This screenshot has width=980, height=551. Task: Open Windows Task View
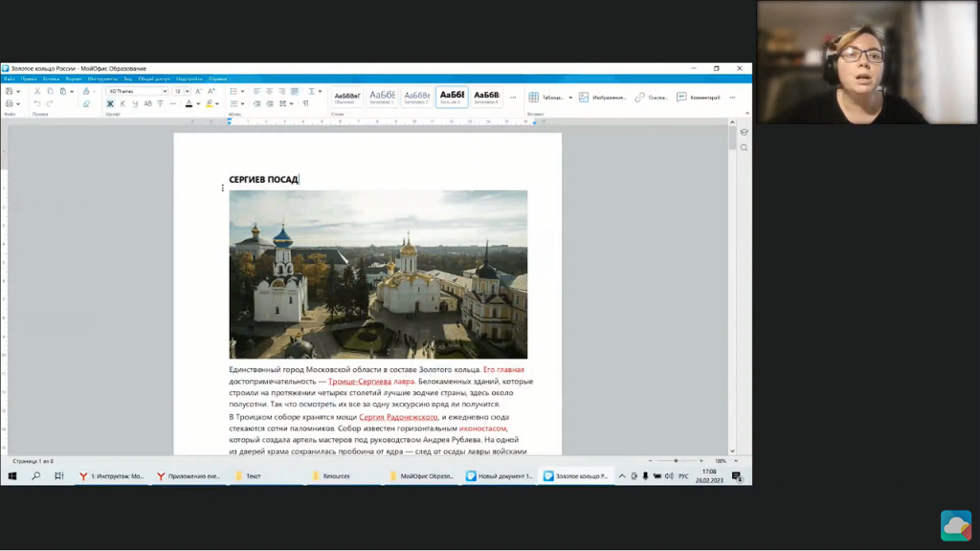pos(59,476)
